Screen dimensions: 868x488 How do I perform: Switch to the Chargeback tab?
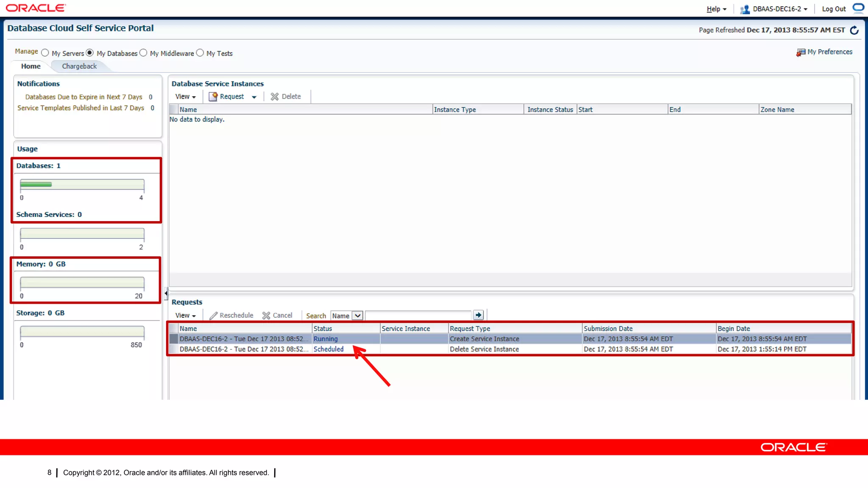[79, 66]
